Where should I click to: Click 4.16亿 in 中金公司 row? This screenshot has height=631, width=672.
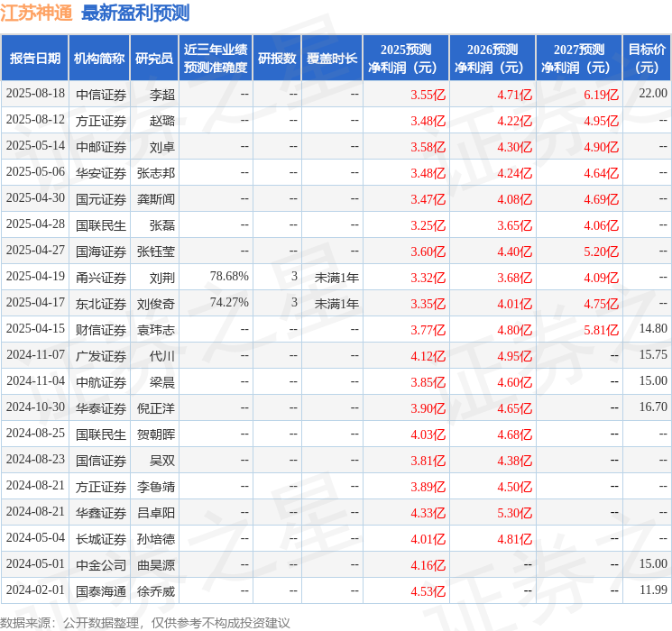point(428,564)
